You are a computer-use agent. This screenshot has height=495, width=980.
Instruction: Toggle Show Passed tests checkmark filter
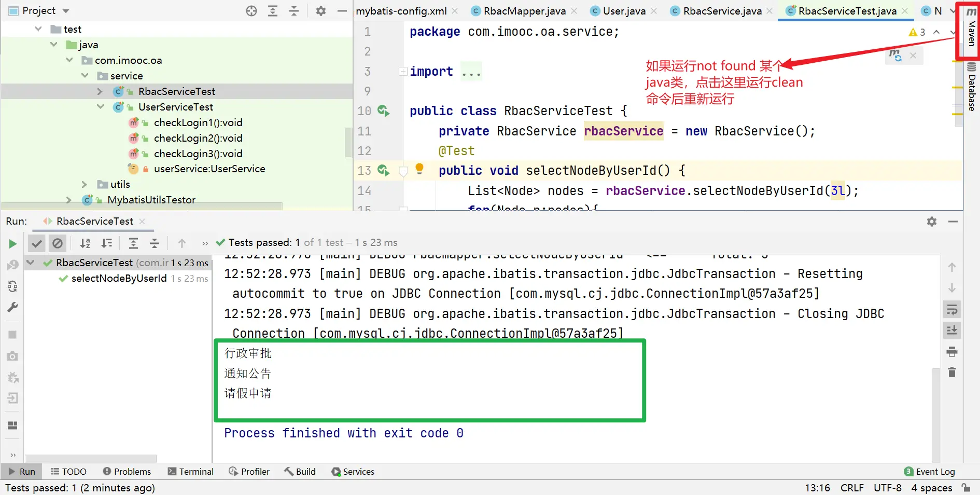point(36,243)
